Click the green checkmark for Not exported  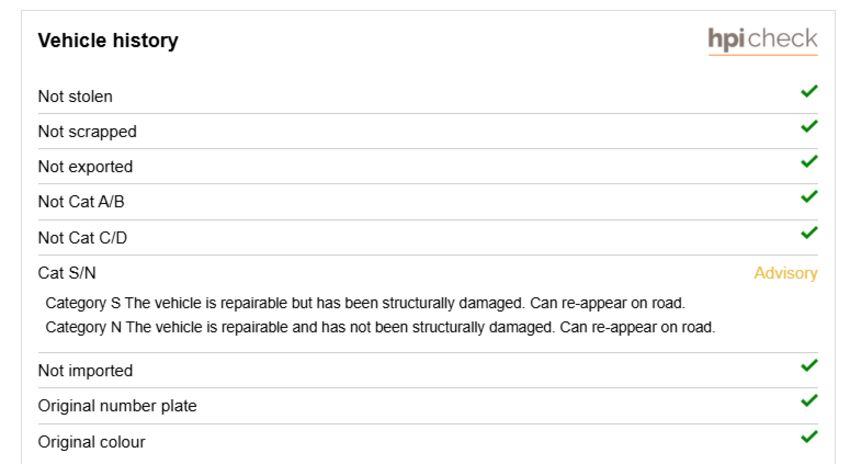809,162
